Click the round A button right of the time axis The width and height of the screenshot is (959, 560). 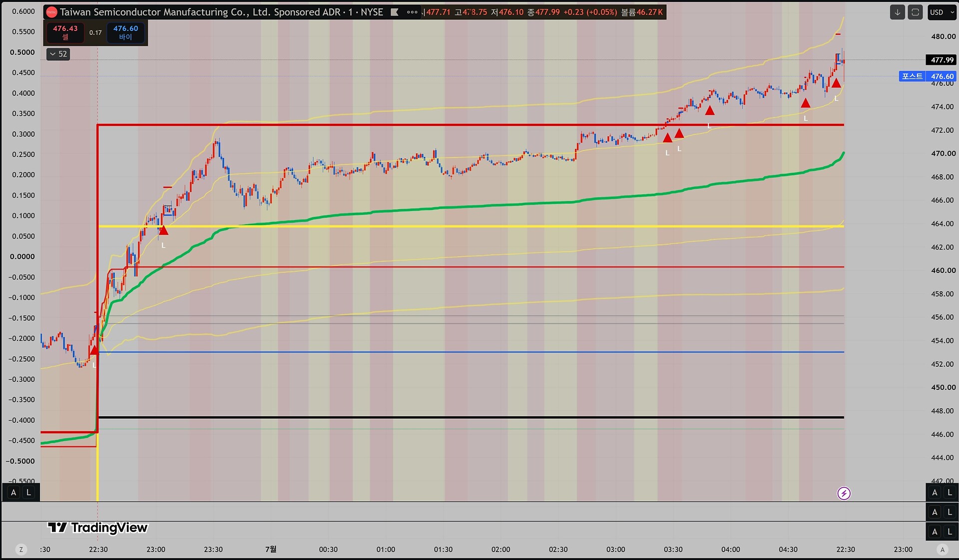pyautogui.click(x=943, y=550)
